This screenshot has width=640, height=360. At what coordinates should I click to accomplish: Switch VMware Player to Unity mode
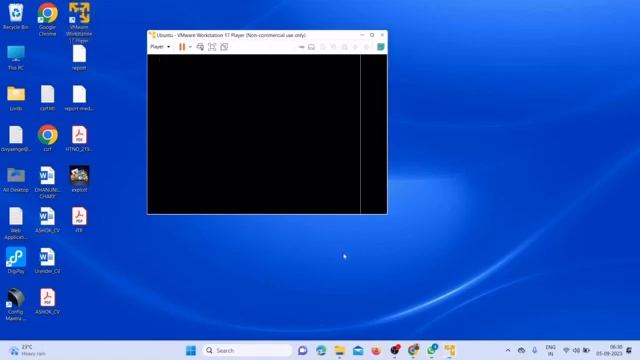pos(224,47)
